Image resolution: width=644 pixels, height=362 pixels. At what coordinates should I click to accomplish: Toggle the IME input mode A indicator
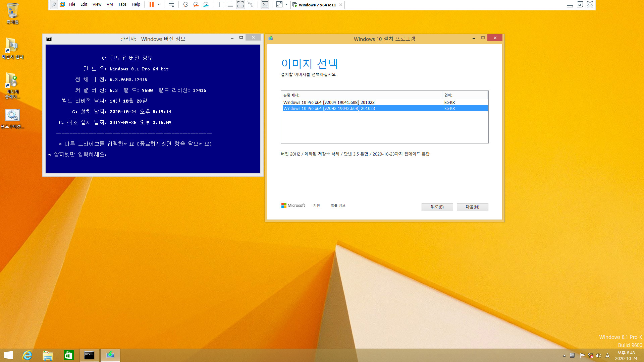(607, 356)
